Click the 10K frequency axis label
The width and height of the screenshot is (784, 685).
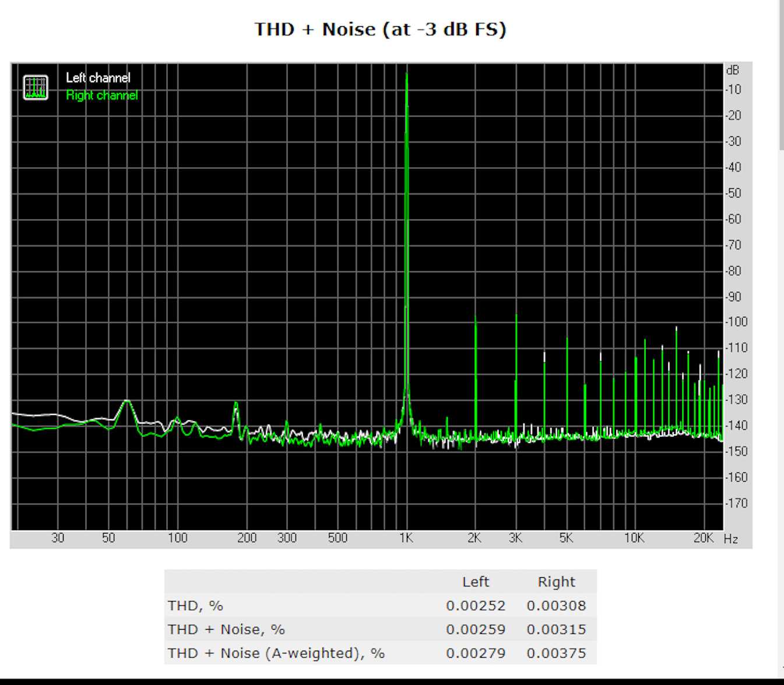click(x=634, y=538)
